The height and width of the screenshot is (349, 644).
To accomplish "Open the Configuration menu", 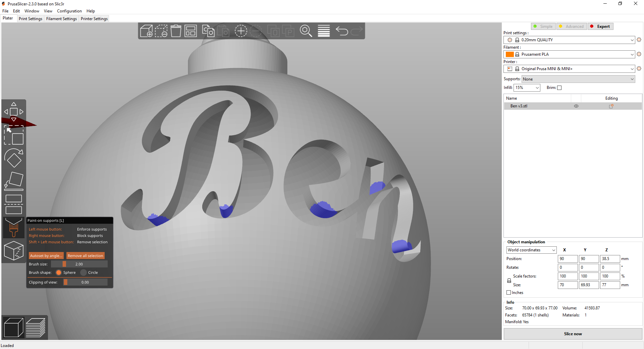I will coord(69,11).
